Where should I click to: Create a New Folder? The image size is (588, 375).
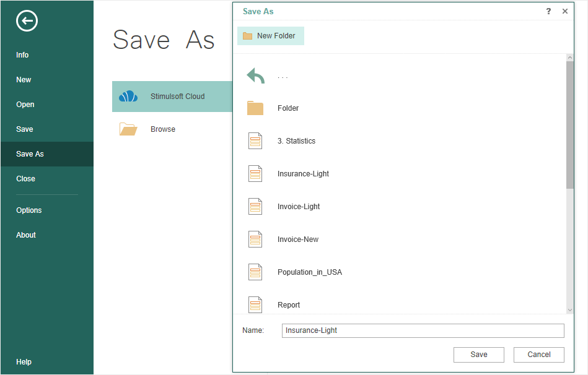pos(271,36)
